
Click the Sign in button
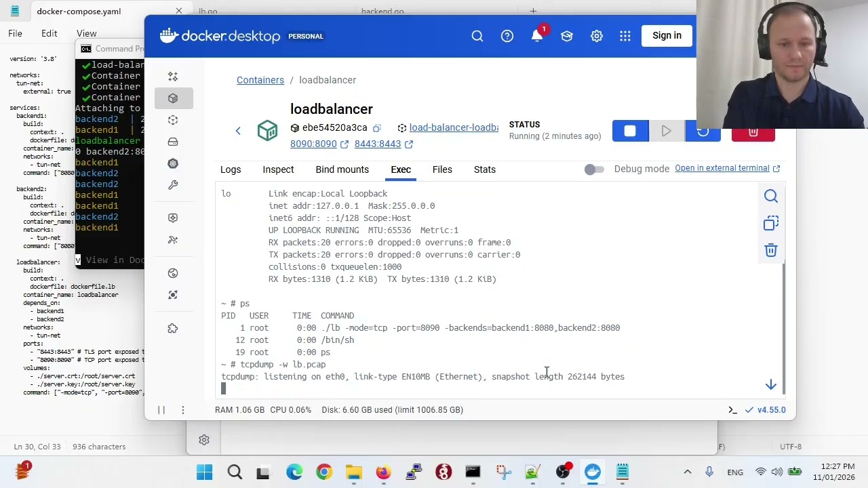(667, 36)
